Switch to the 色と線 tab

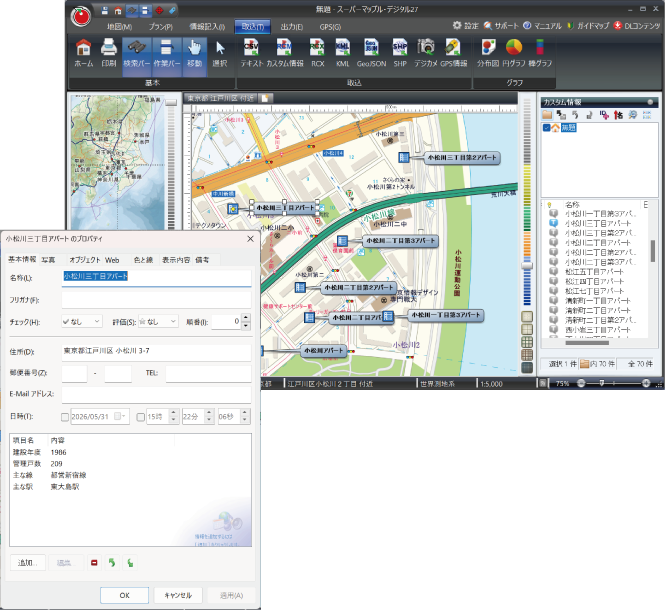[x=143, y=260]
